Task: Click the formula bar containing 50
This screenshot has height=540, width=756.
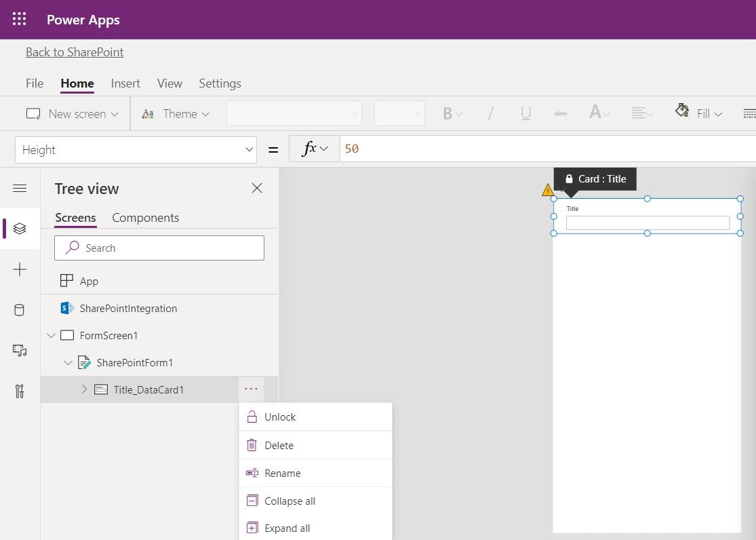Action: [x=548, y=149]
